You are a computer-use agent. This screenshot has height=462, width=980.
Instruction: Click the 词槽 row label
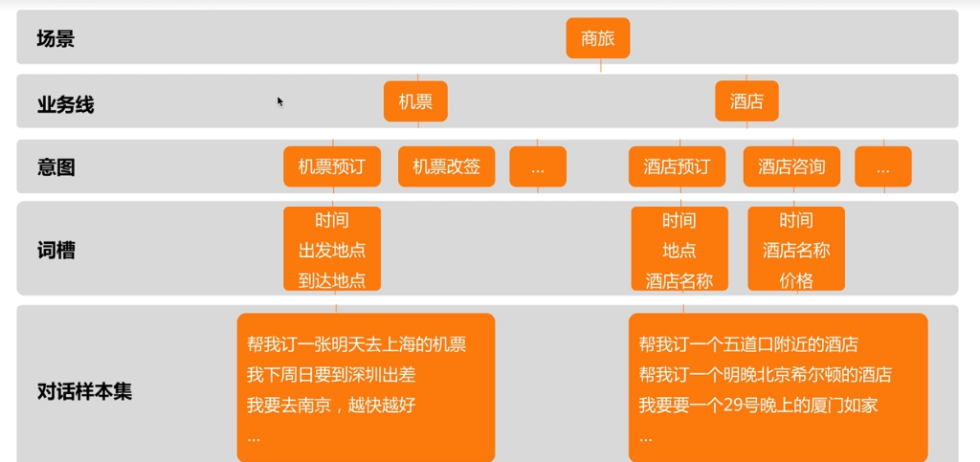coord(56,251)
